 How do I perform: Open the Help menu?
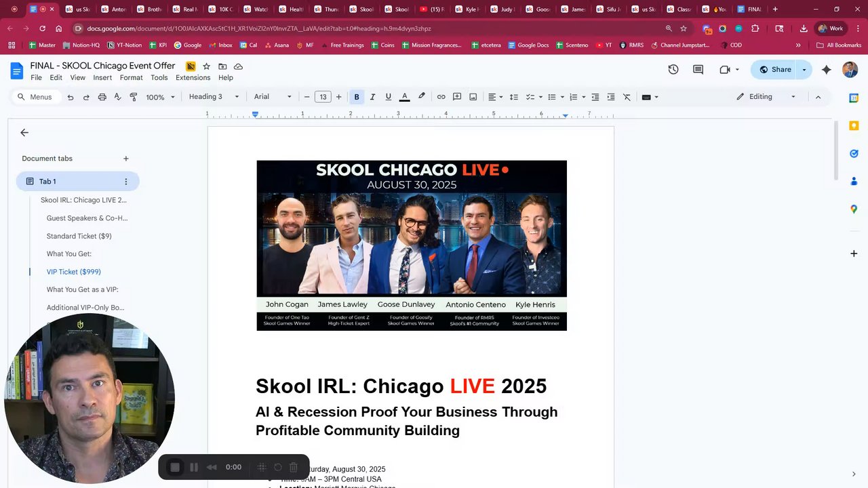226,77
